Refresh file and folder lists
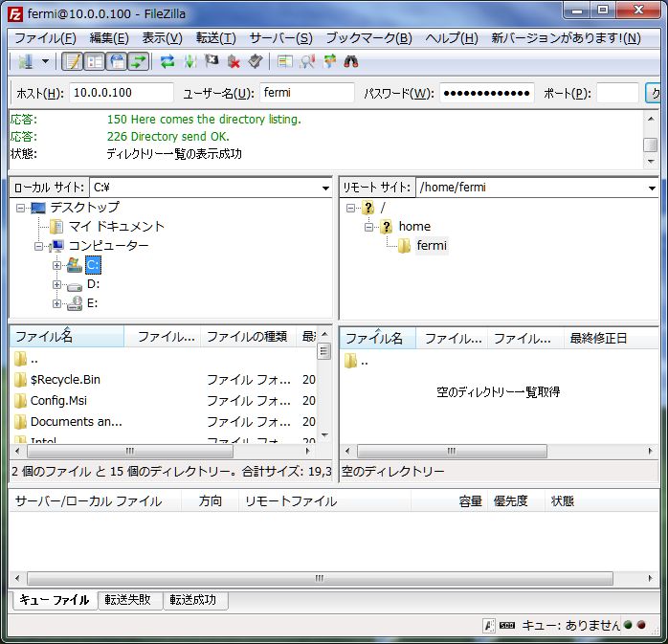This screenshot has height=644, width=668. [x=167, y=62]
